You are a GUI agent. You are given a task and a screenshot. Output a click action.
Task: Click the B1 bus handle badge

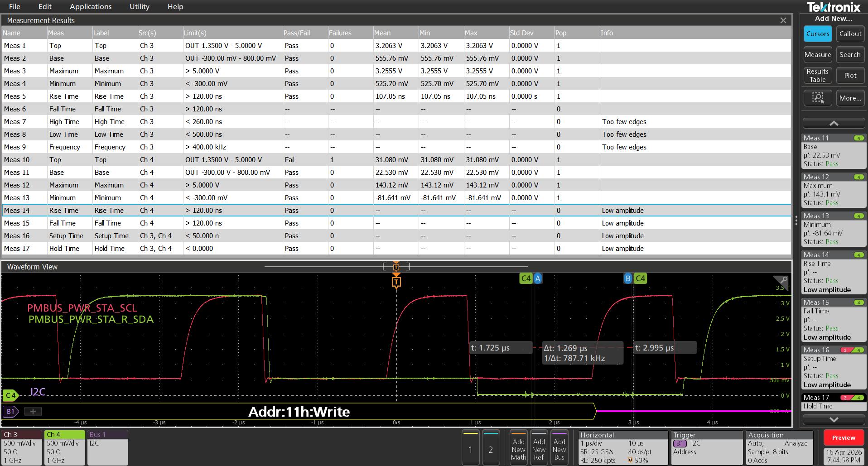[x=10, y=411]
